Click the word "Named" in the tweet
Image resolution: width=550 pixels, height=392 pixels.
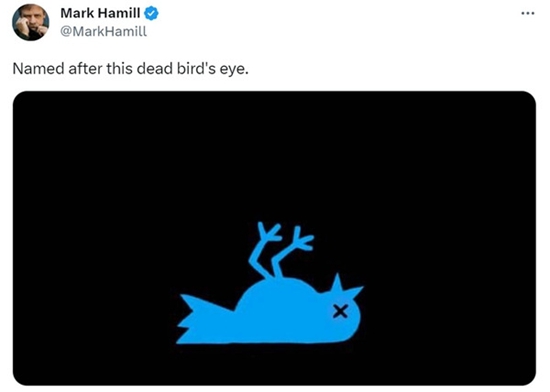click(x=39, y=69)
